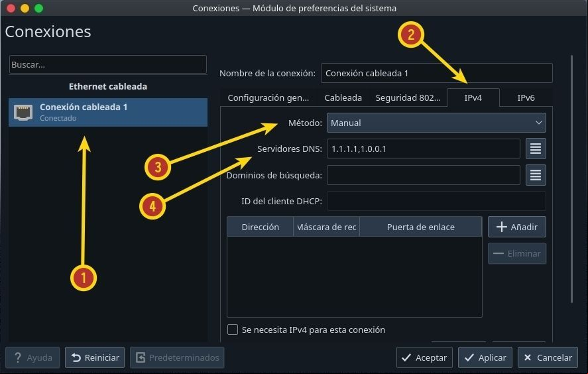Open DNS servers list editor icon
This screenshot has height=374, width=588.
click(x=536, y=149)
